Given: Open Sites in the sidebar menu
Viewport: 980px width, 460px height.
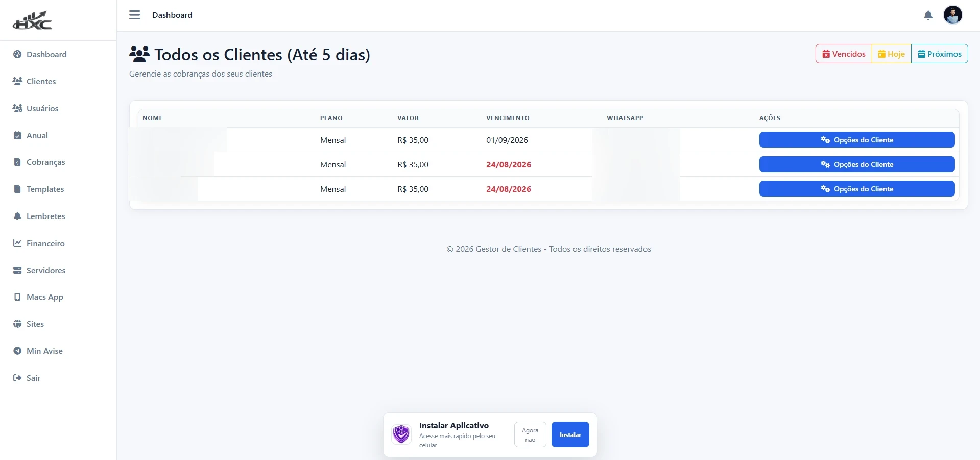Looking at the screenshot, I should point(35,324).
